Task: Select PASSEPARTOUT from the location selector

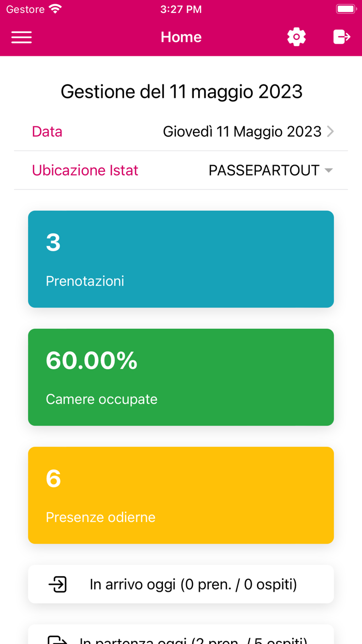Action: coord(264,170)
